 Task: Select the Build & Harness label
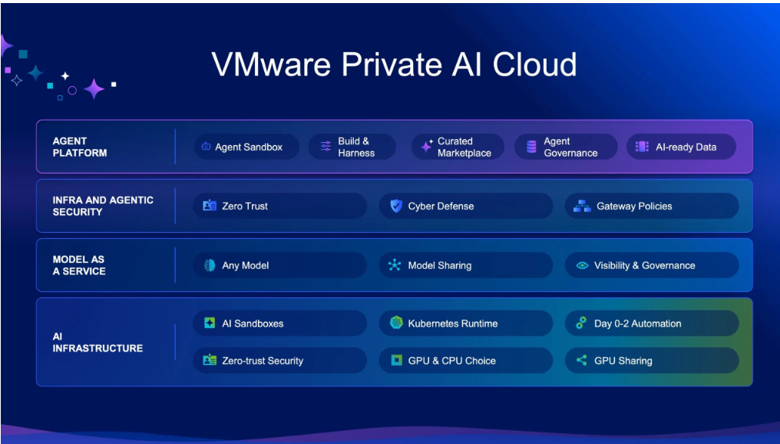[356, 147]
